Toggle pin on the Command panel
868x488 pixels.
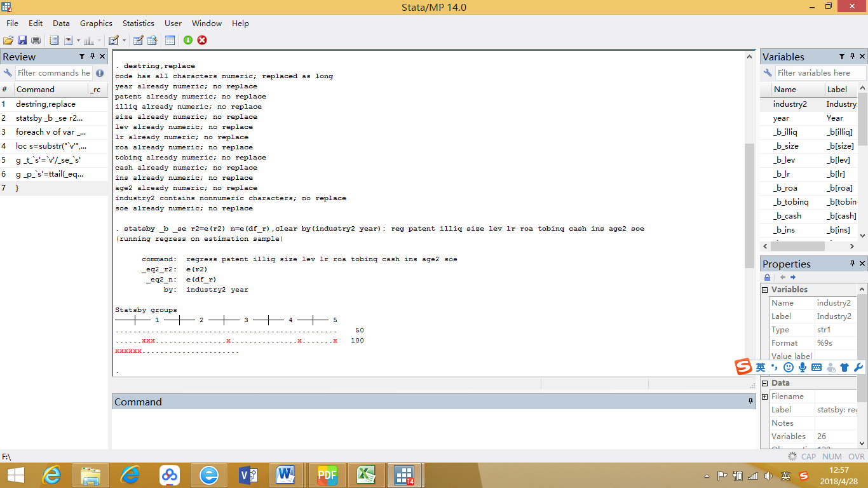point(750,402)
